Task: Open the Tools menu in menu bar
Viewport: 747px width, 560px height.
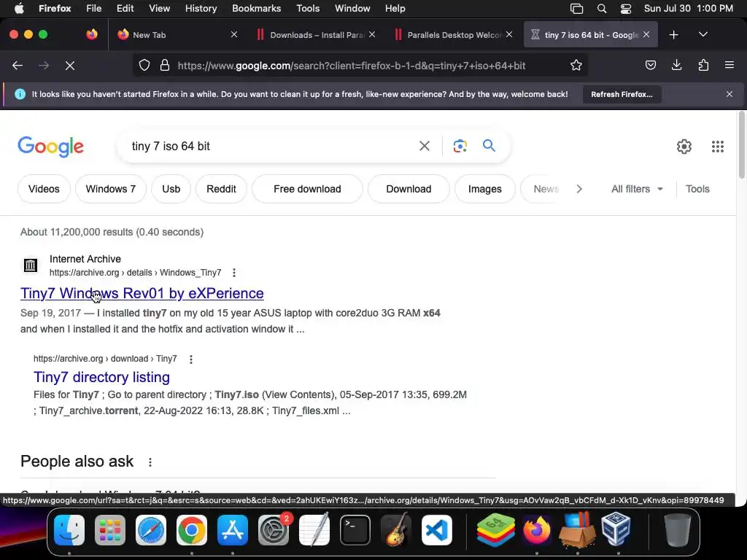Action: click(308, 9)
